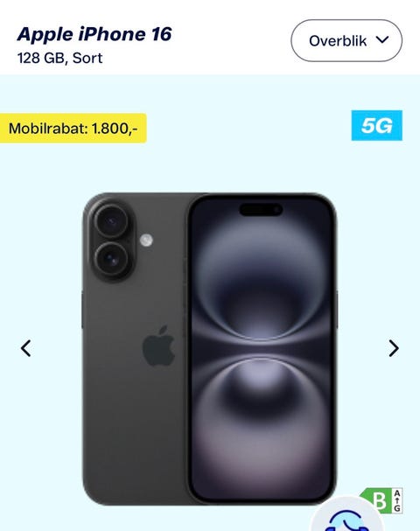The width and height of the screenshot is (420, 531).
Task: Open the iPhone back panel image
Action: click(x=136, y=349)
